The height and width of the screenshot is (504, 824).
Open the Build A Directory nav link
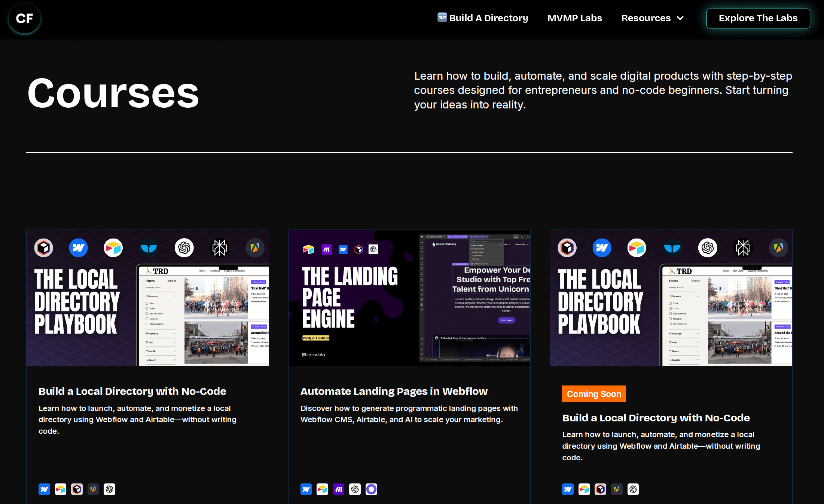point(488,18)
